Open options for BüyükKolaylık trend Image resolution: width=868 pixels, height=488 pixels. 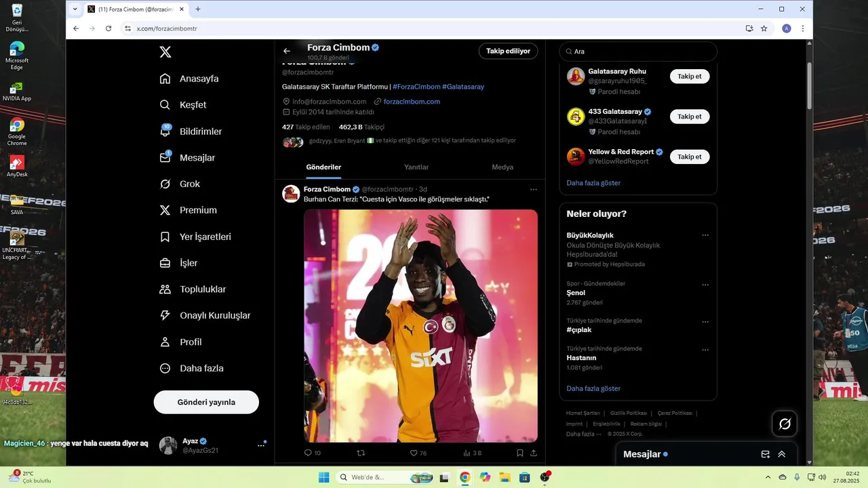(x=705, y=235)
